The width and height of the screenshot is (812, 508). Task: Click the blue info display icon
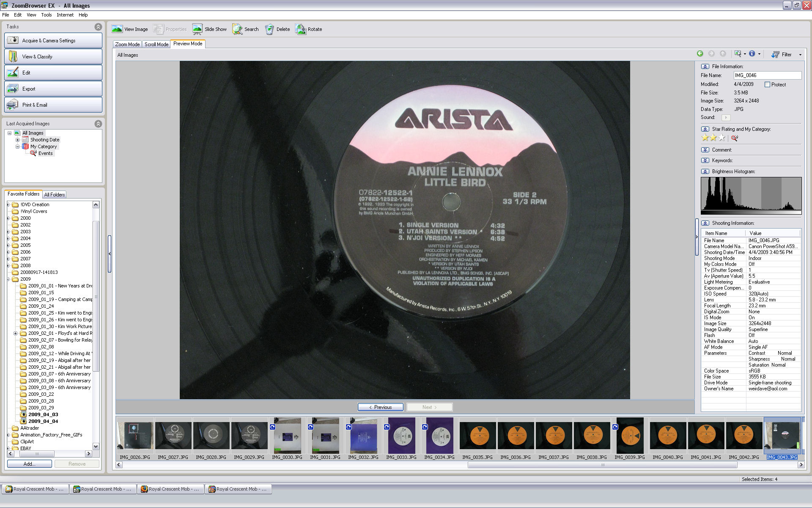click(x=752, y=54)
